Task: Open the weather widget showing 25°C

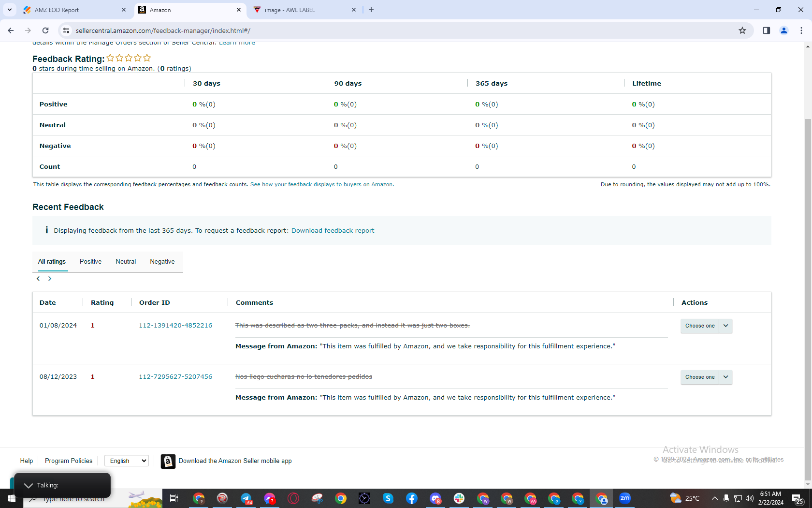Action: pyautogui.click(x=685, y=498)
